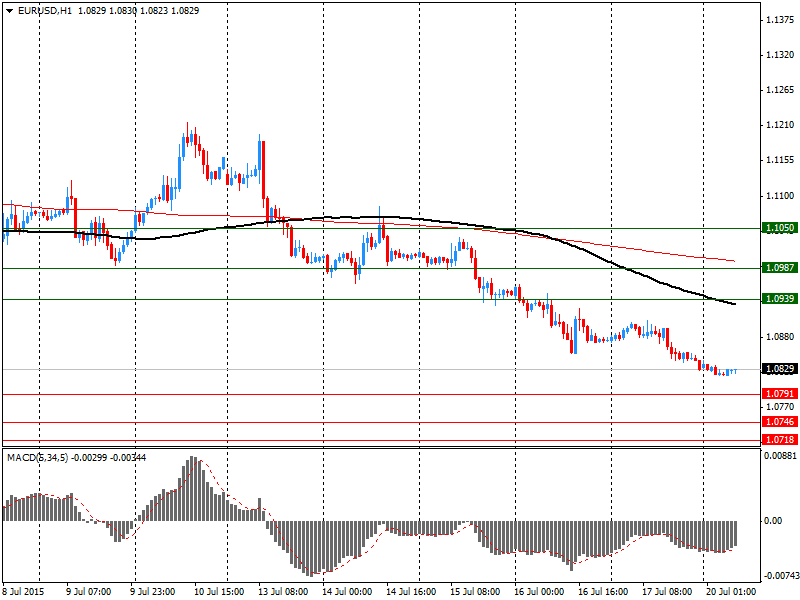Select the 1.1050 green level price label
800x600 pixels.
tap(780, 228)
